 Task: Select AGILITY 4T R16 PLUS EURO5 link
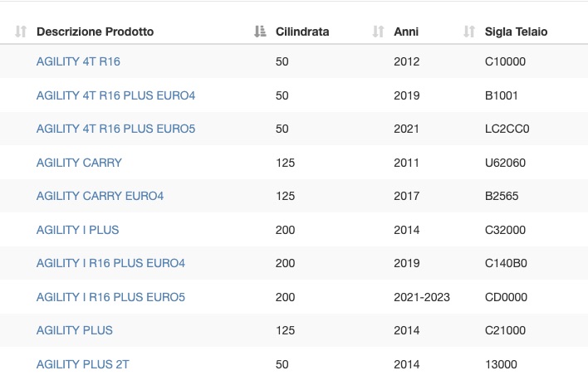[116, 129]
